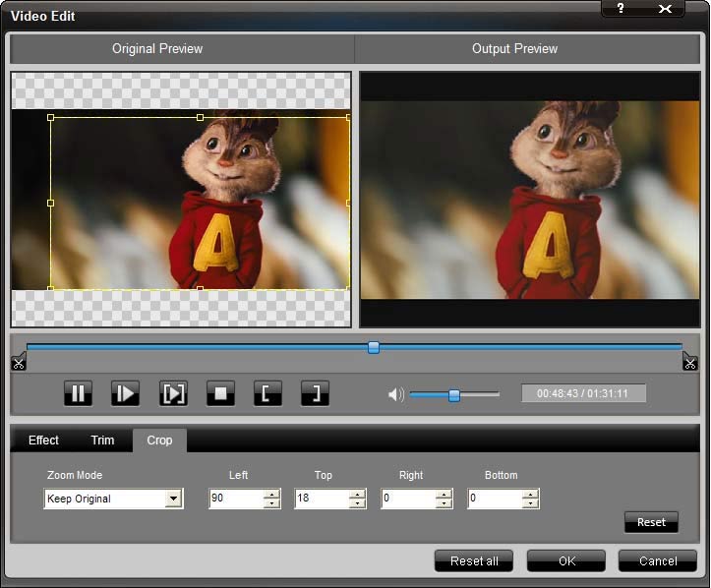Viewport: 711px width, 588px height.
Task: Set the trim start bracket marker
Action: click(267, 394)
